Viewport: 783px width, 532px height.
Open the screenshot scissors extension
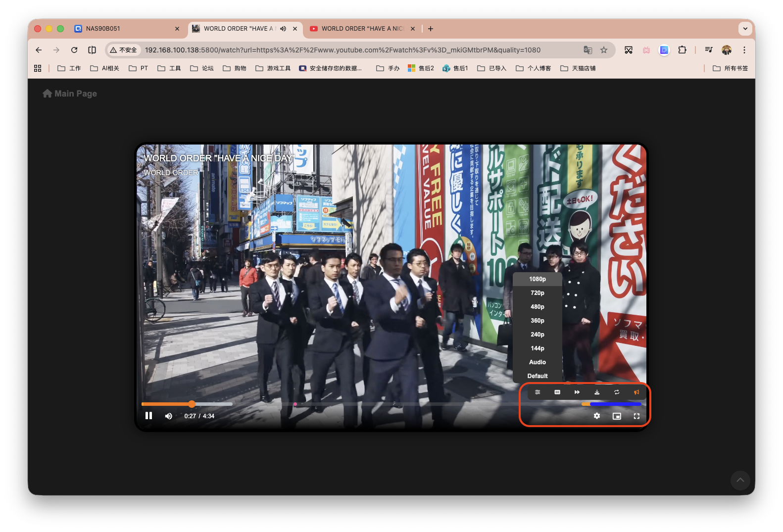pos(629,50)
